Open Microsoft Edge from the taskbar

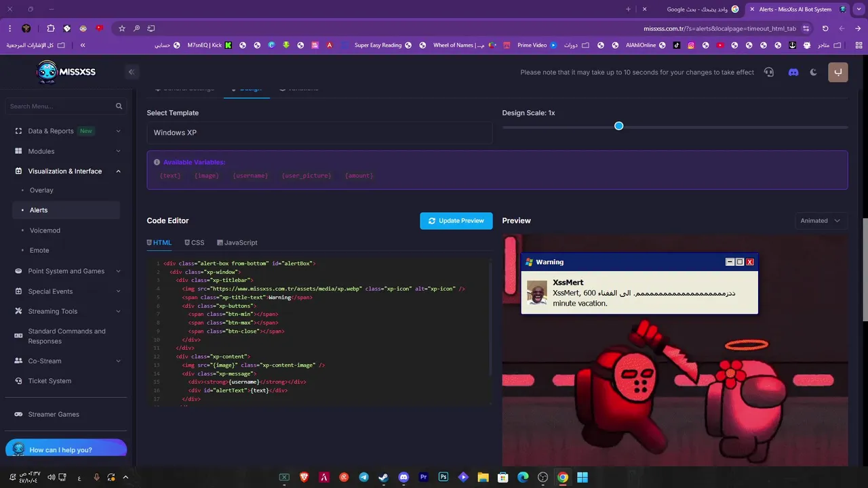coord(523,477)
